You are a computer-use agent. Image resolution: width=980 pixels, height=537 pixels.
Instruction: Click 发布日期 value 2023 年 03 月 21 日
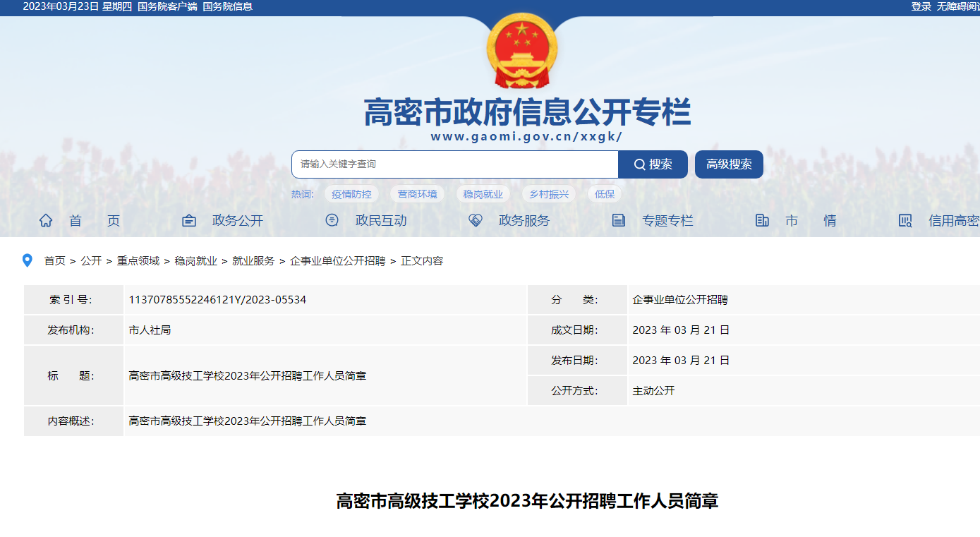(x=681, y=360)
